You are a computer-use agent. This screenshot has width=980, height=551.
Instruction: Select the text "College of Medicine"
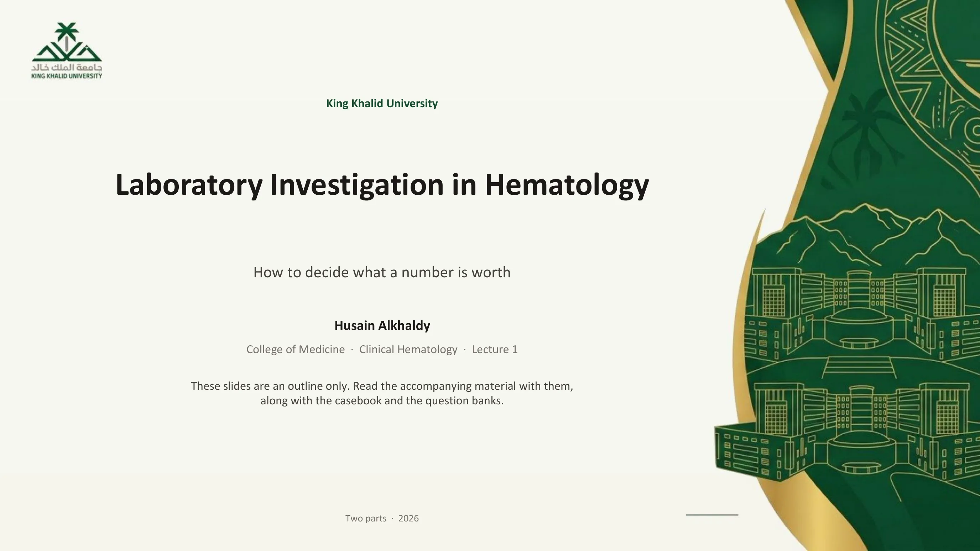pos(296,350)
